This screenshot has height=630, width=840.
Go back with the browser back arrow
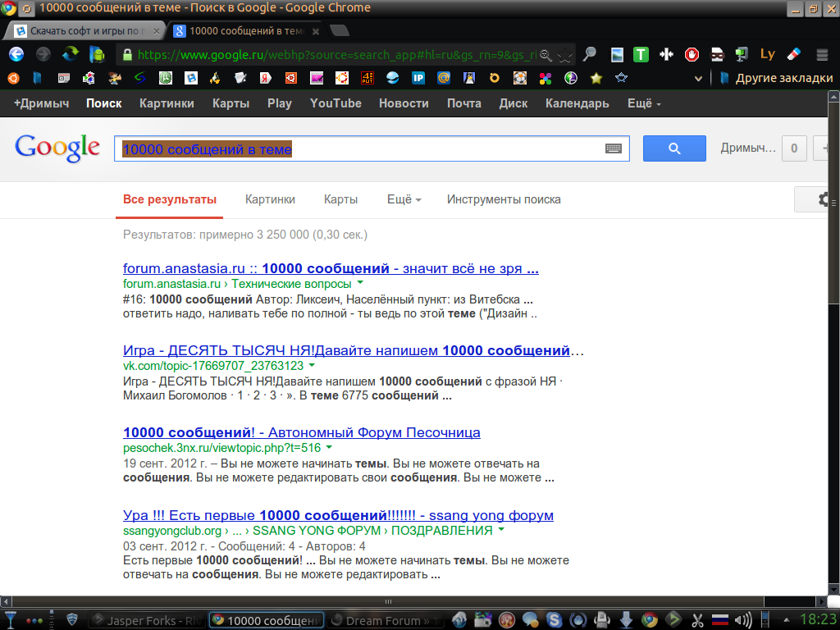click(x=16, y=54)
